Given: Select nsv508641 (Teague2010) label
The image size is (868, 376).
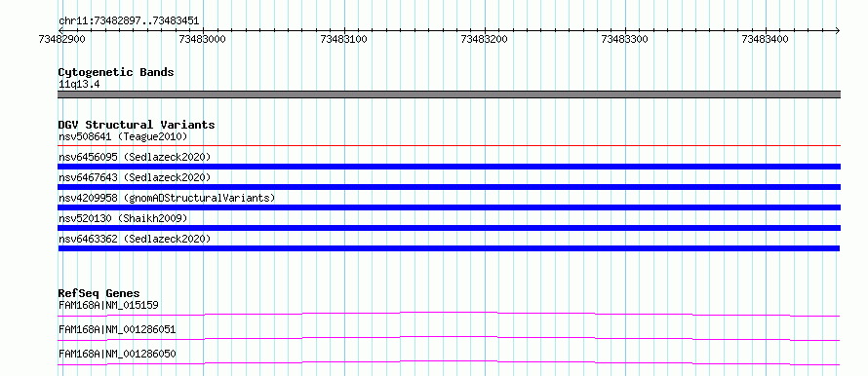Looking at the screenshot, I should (x=123, y=136).
